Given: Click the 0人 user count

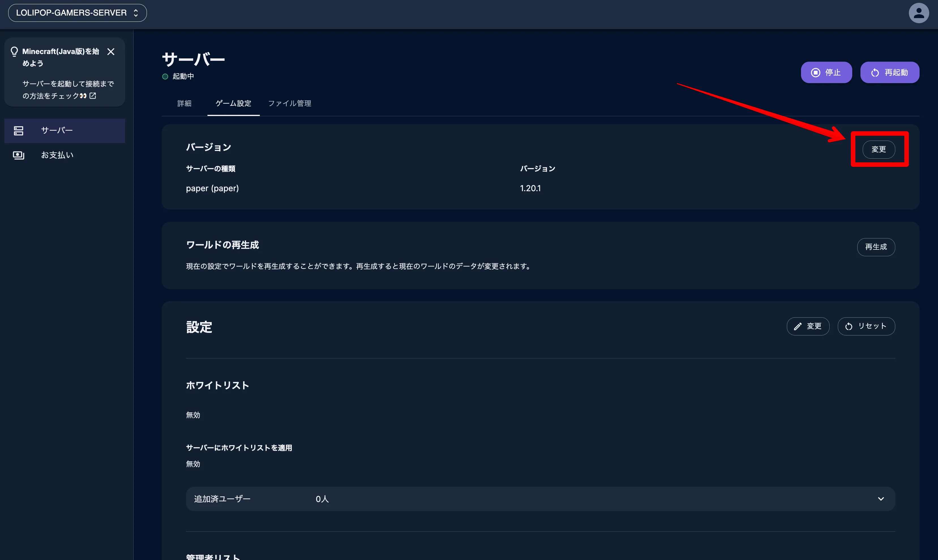Looking at the screenshot, I should pyautogui.click(x=322, y=499).
